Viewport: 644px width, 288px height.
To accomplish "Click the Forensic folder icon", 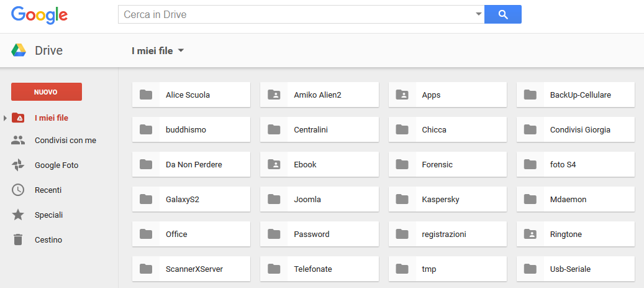I will 402,165.
